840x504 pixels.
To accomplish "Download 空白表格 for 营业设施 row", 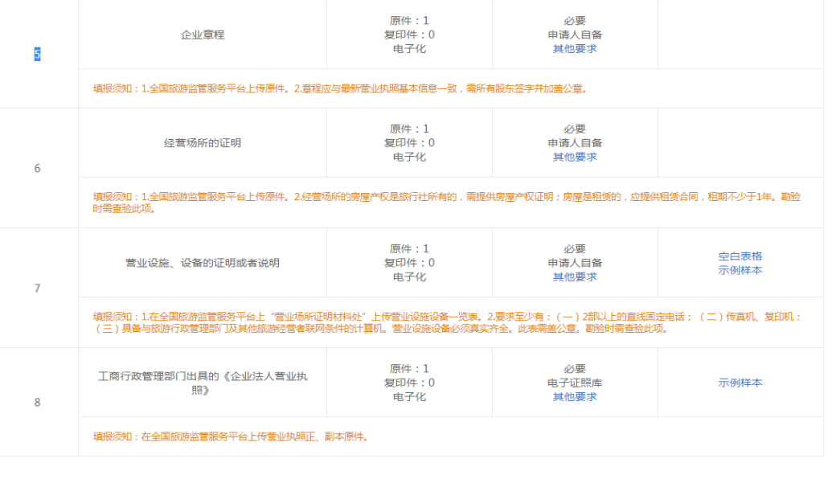I will pyautogui.click(x=740, y=256).
